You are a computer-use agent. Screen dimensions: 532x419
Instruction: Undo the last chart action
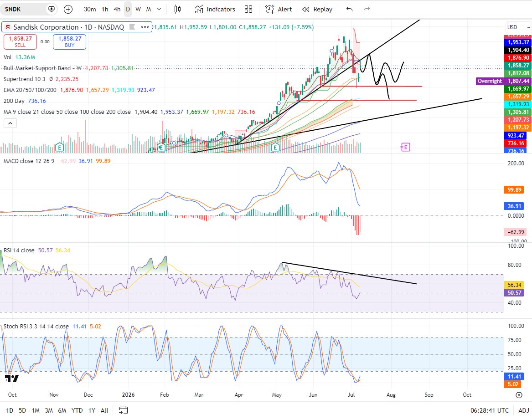point(350,9)
